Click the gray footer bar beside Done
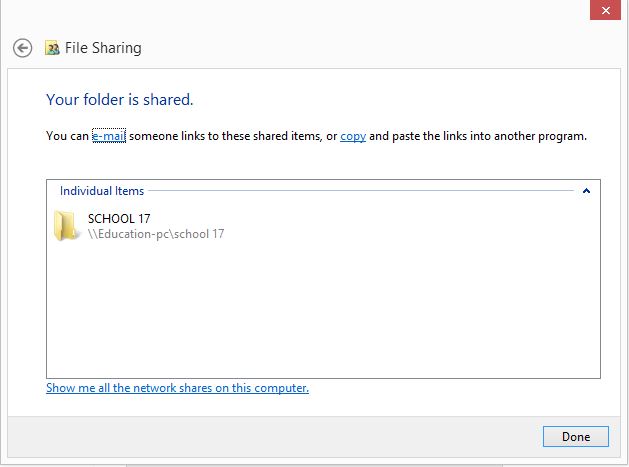The image size is (629, 467). 275,437
